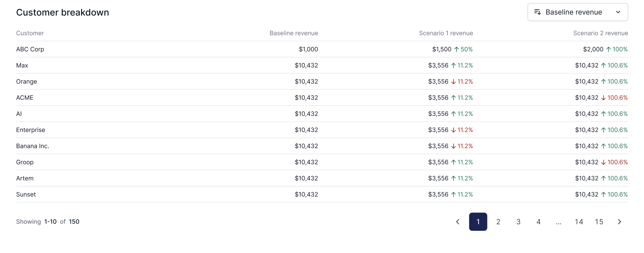Select the Banana Inc. customer row
The image size is (644, 253).
(33, 146)
